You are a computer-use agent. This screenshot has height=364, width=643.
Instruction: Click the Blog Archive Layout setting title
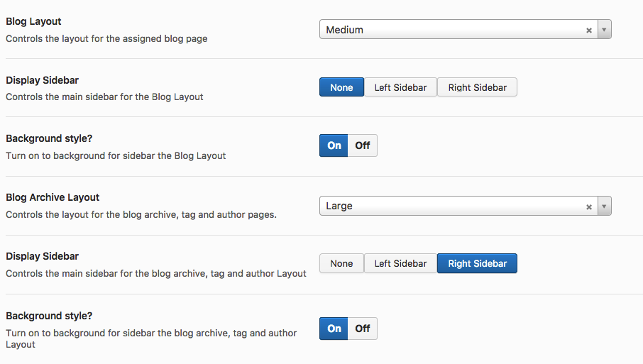click(53, 197)
